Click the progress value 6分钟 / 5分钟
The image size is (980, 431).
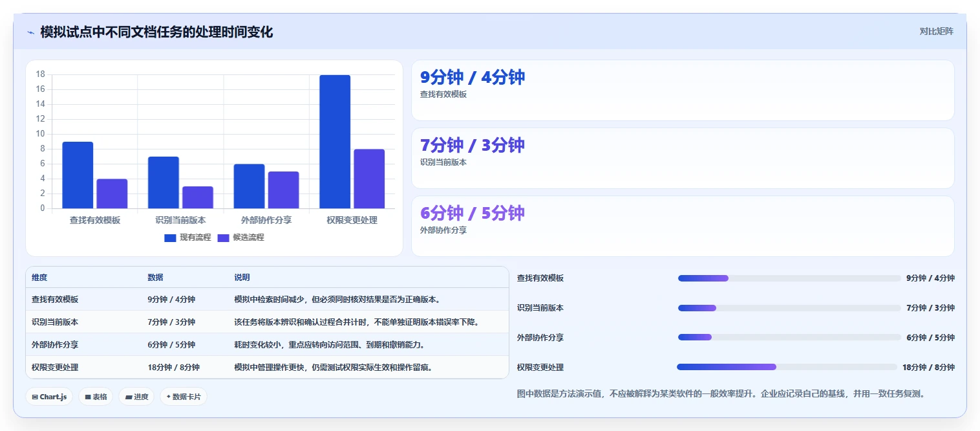[930, 337]
